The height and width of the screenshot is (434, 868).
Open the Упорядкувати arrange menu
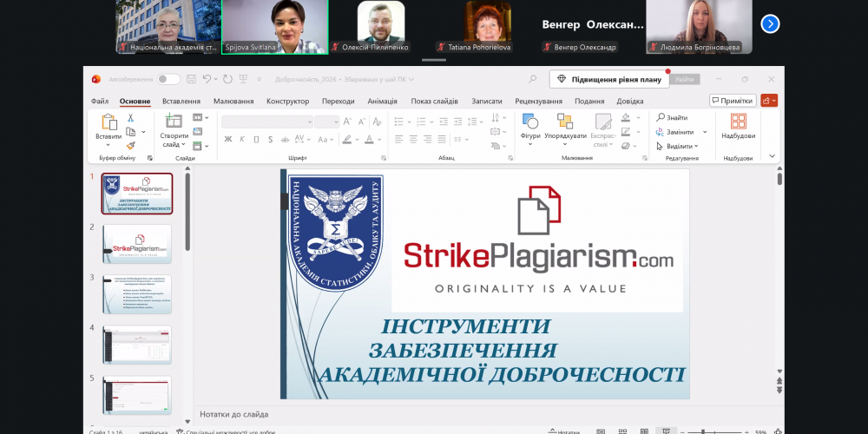565,131
